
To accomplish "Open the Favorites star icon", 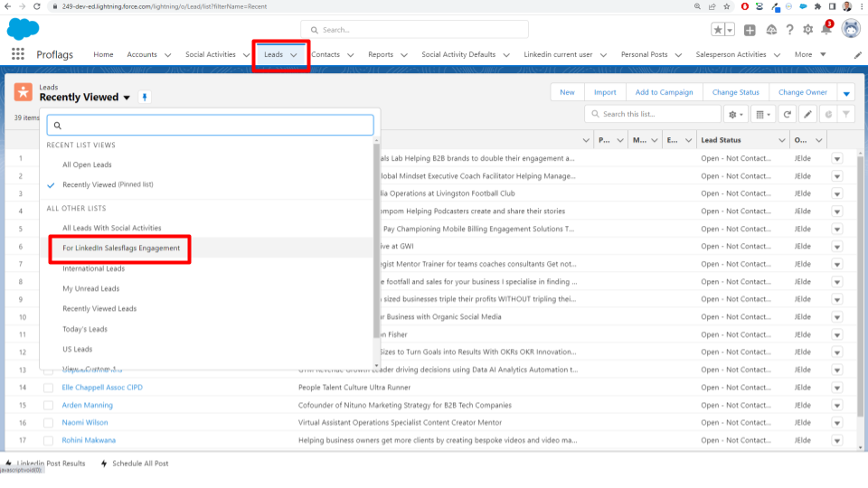I will click(x=717, y=30).
